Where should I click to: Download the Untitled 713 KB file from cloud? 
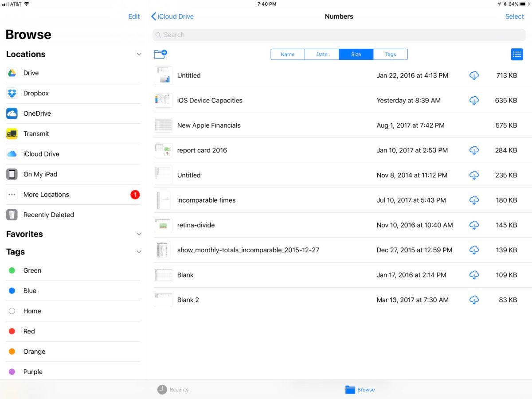point(474,76)
